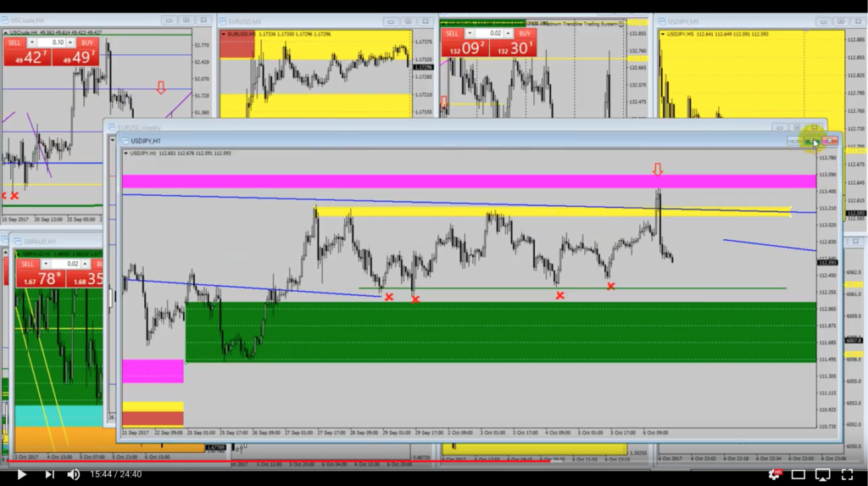868x486 pixels.
Task: Click SELL on the GBPAUD H1 panel
Action: (x=27, y=265)
